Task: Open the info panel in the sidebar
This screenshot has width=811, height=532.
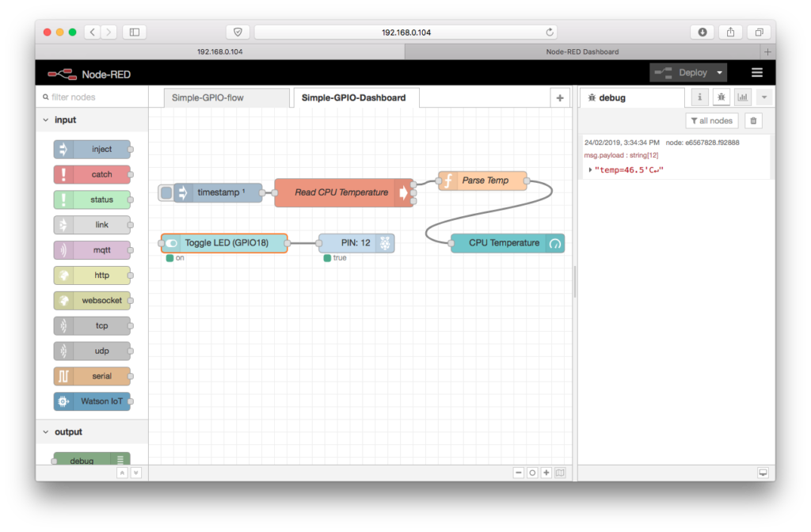Action: (699, 97)
